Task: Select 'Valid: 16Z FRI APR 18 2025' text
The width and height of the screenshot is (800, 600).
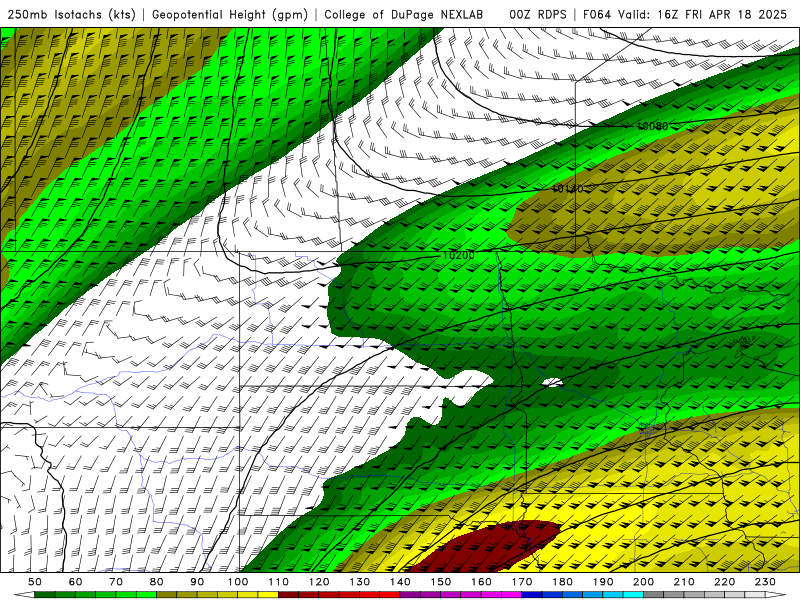Action: click(703, 14)
